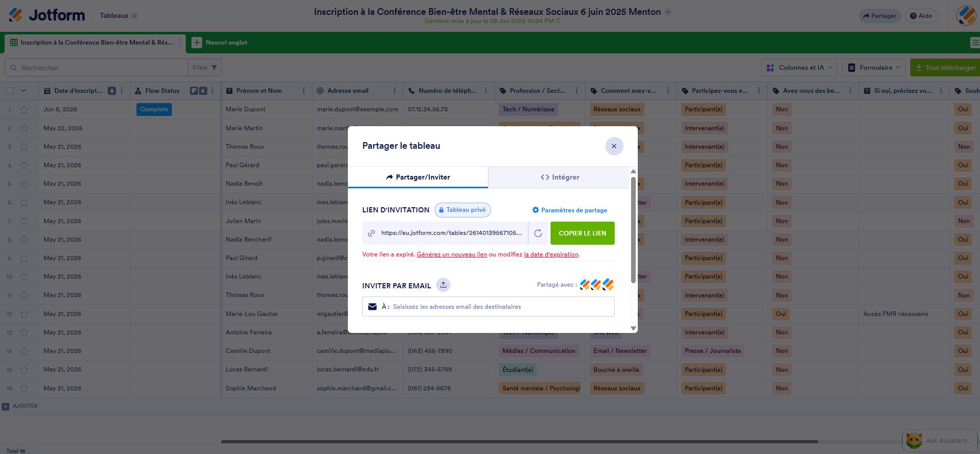This screenshot has height=454, width=980.
Task: Click the Flow Status column header icons
Action: click(x=199, y=91)
